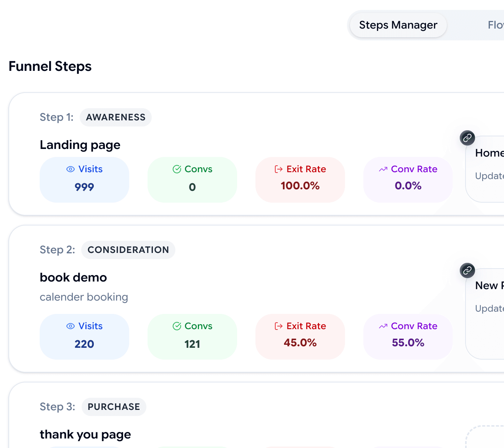The height and width of the screenshot is (448, 504).
Task: Click the Convs checkmark icon on book demo step
Action: click(x=177, y=326)
